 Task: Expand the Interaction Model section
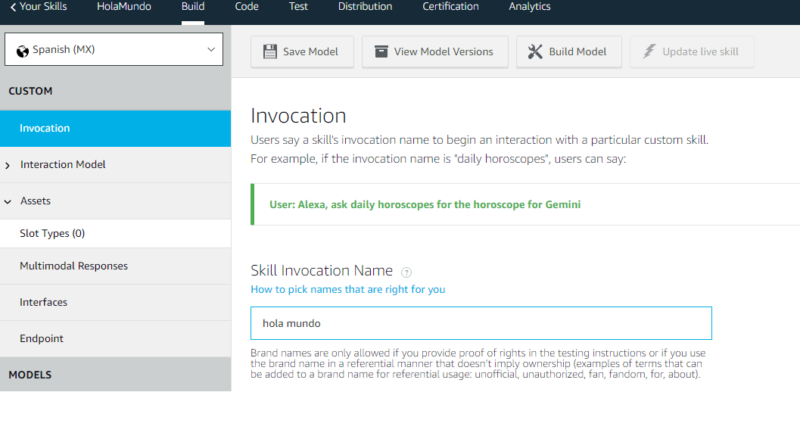9,165
